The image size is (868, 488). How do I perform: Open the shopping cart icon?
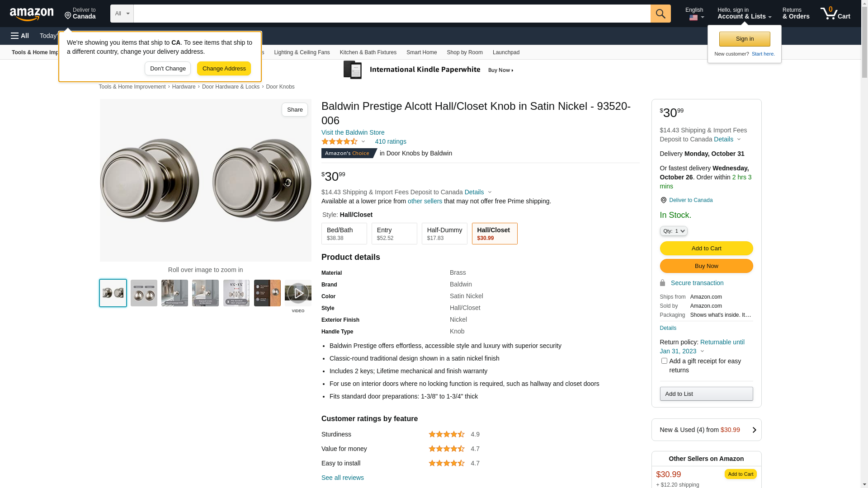click(835, 14)
